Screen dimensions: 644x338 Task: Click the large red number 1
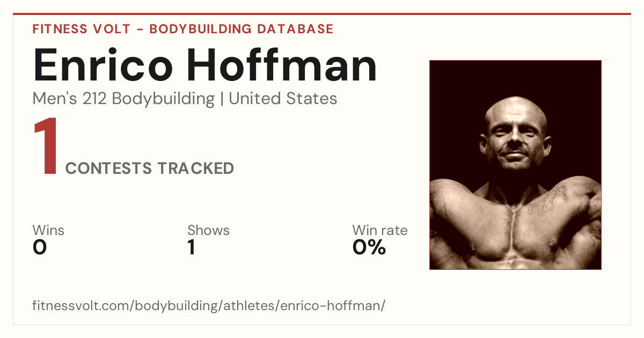[x=46, y=148]
